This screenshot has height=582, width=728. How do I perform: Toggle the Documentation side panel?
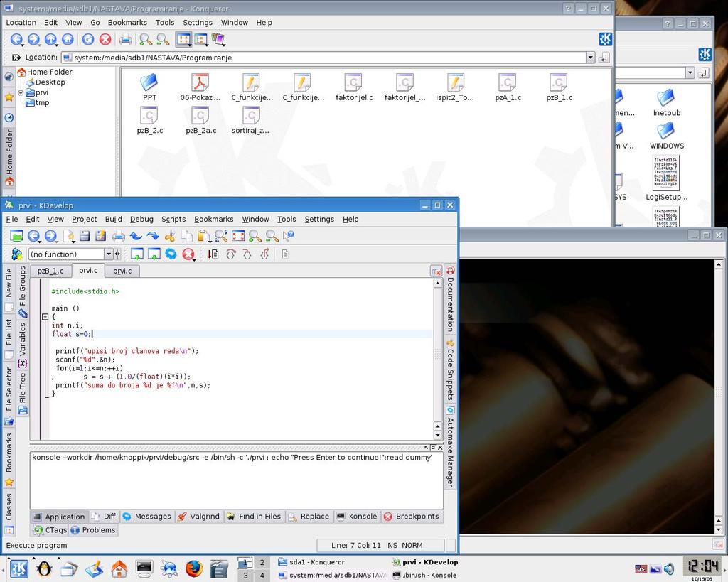point(450,299)
